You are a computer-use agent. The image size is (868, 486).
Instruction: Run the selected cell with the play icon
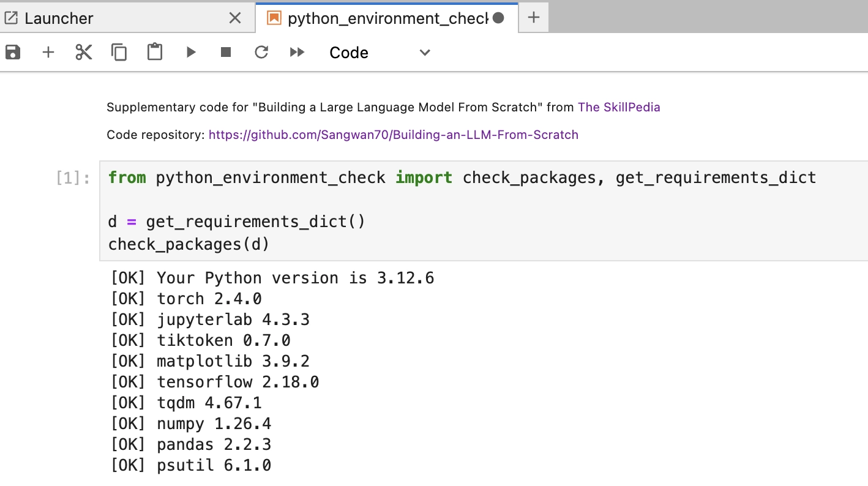[191, 53]
